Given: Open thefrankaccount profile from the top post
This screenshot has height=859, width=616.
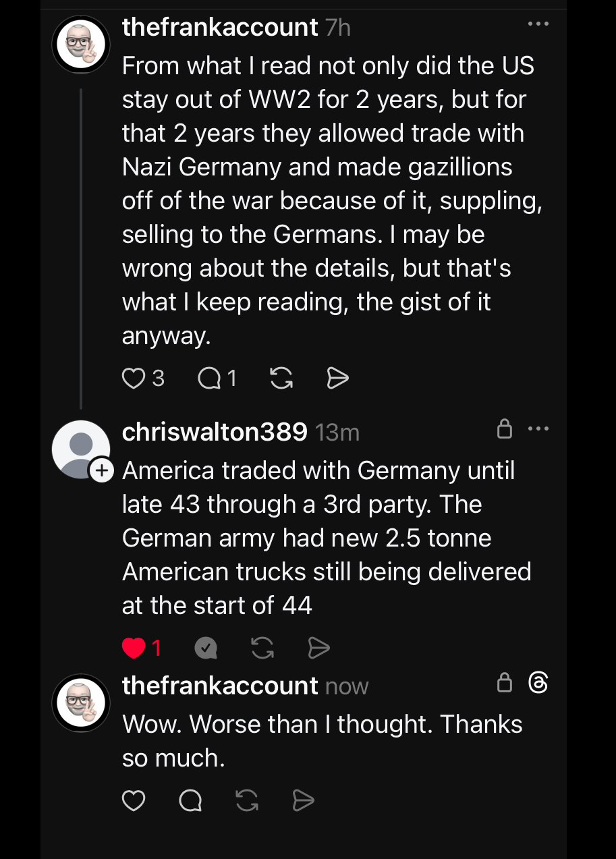Looking at the screenshot, I should pos(219,28).
